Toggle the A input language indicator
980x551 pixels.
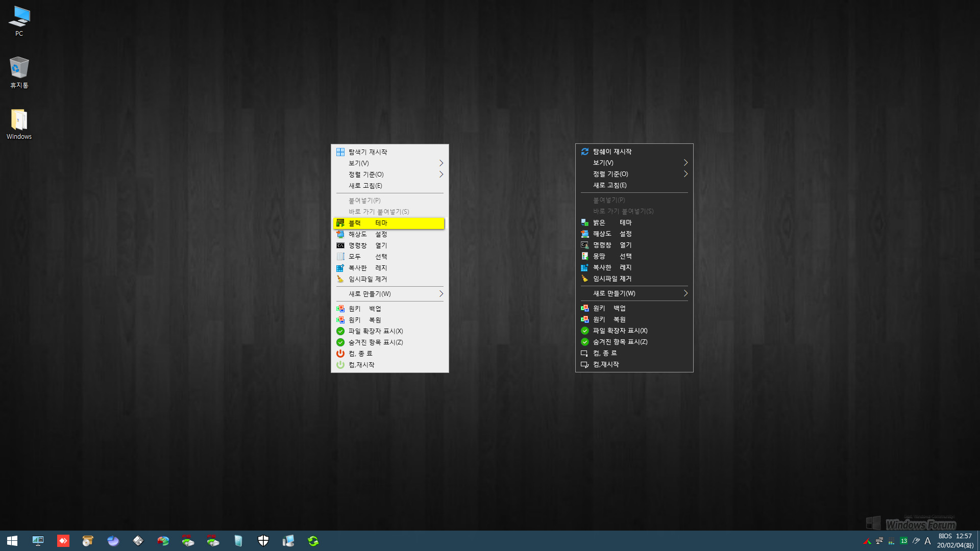(x=927, y=541)
